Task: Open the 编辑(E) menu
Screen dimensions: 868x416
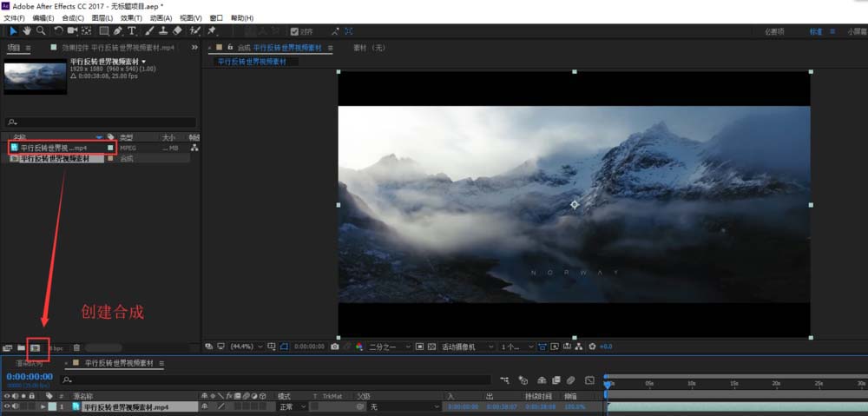Action: (x=43, y=18)
